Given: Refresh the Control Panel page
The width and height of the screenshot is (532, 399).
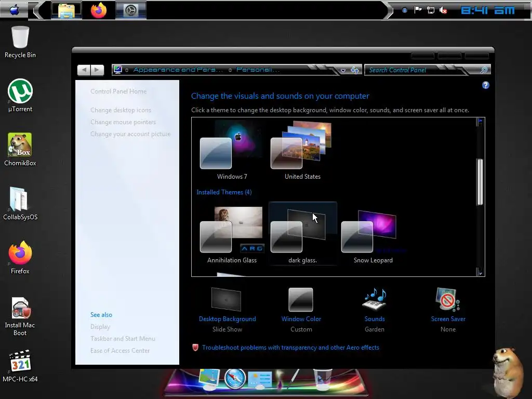Looking at the screenshot, I should (354, 70).
